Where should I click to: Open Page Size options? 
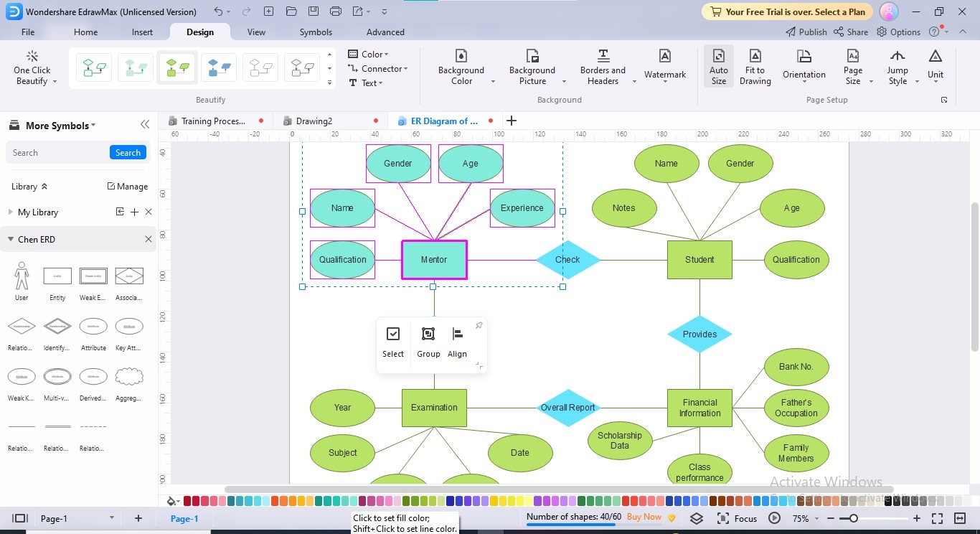[853, 68]
